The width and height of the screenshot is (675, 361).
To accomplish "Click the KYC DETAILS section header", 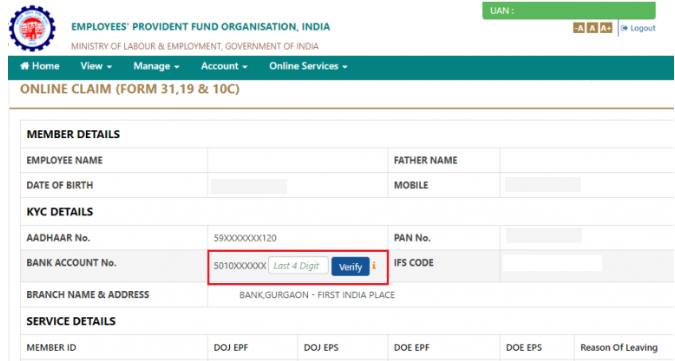I will (59, 212).
